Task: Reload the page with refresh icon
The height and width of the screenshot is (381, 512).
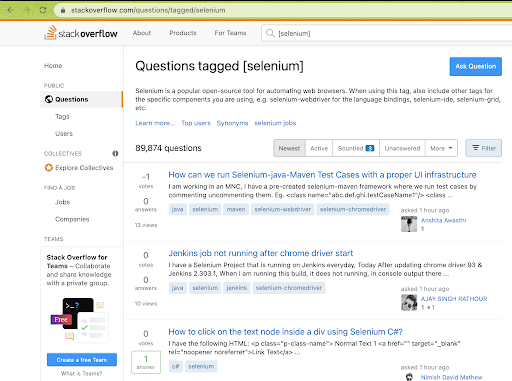Action: [x=43, y=10]
